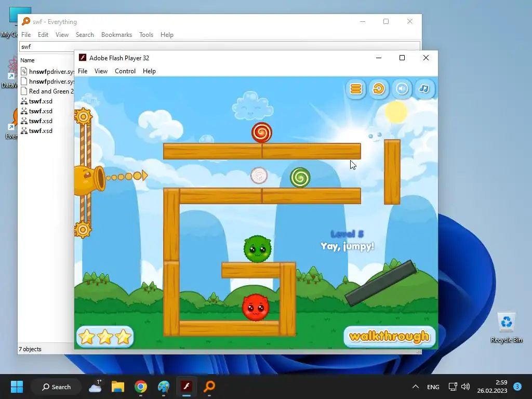This screenshot has width=532, height=399.
Task: Toggle the game music note button
Action: [x=424, y=89]
